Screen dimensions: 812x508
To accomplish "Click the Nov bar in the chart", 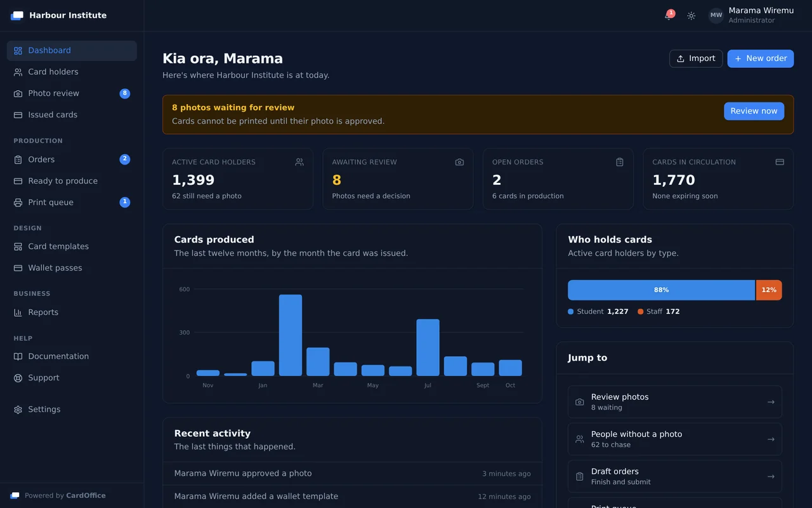I will tap(208, 373).
